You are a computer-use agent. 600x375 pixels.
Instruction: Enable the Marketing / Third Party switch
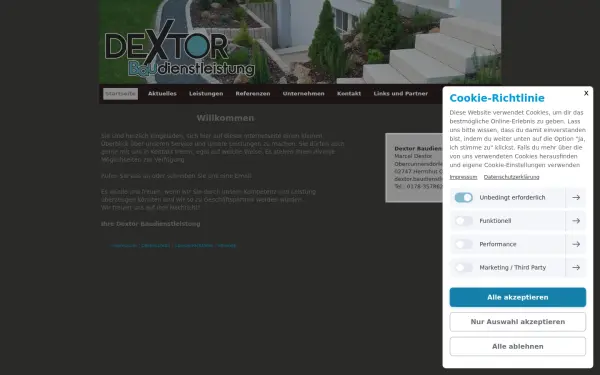pyautogui.click(x=463, y=267)
